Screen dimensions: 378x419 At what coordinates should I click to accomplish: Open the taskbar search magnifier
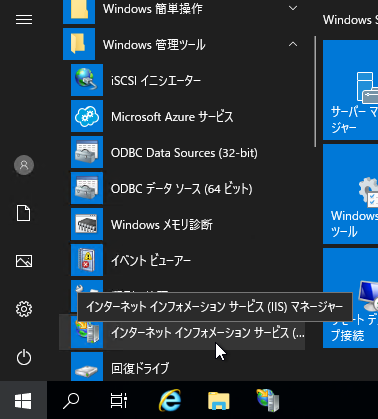71,400
